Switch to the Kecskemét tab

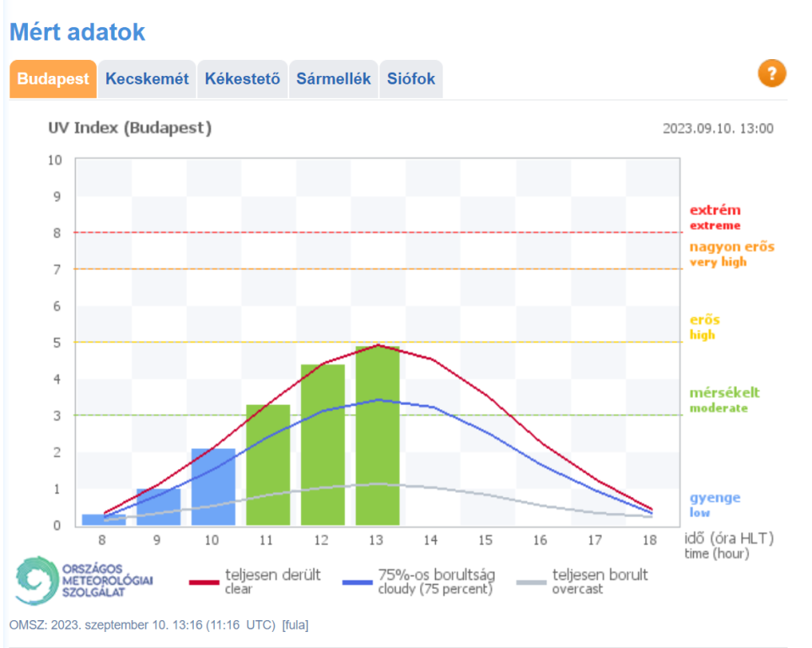[x=147, y=79]
